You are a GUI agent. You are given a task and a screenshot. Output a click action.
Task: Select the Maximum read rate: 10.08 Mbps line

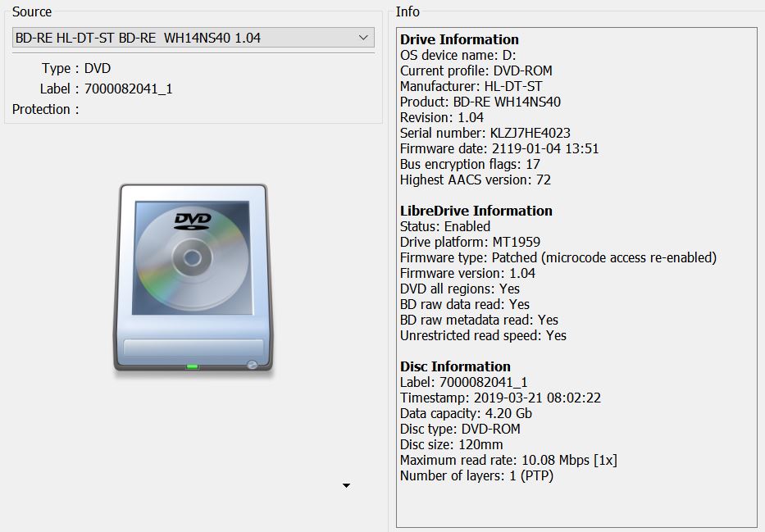pos(508,461)
